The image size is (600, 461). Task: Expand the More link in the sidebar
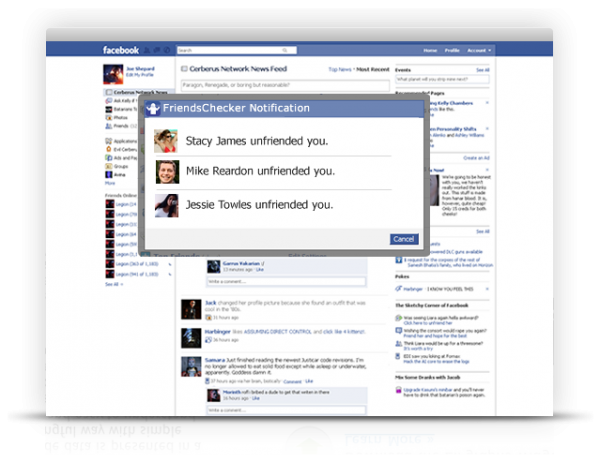click(x=110, y=183)
